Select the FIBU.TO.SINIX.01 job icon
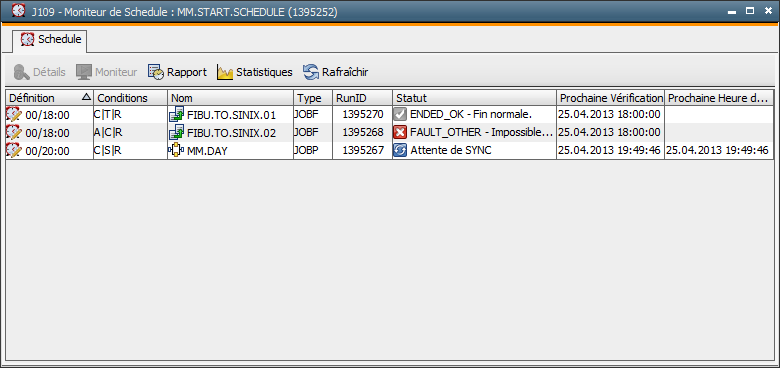Viewport: 780px width, 368px height. coord(177,115)
